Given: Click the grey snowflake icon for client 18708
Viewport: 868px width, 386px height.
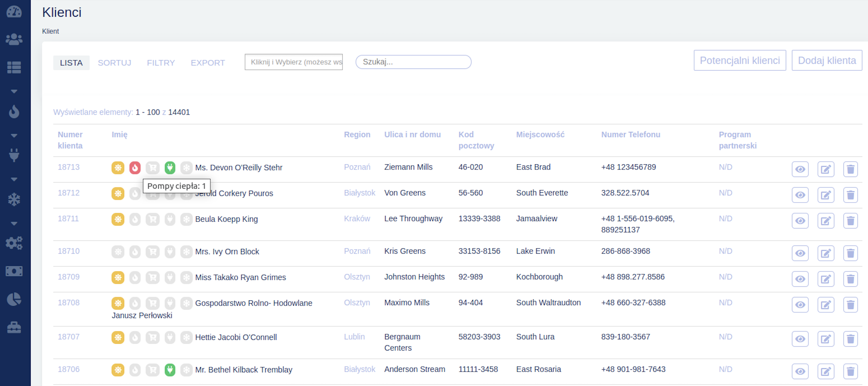Looking at the screenshot, I should [x=186, y=303].
